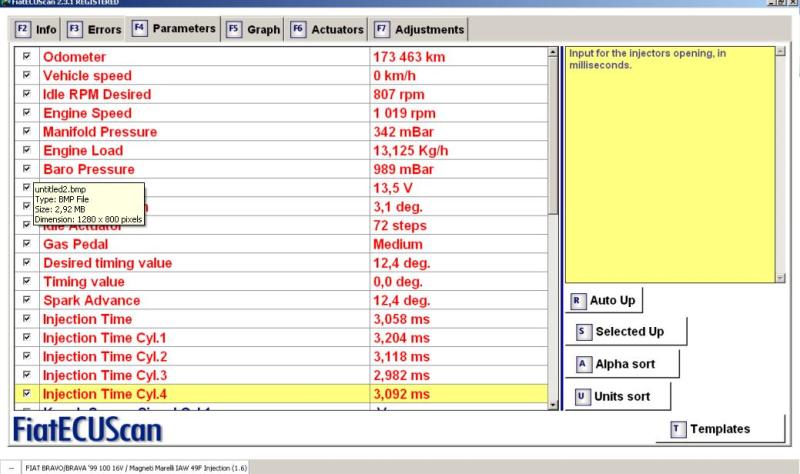Select the Graph tab
Viewport: 800px width, 474px height.
coord(254,30)
